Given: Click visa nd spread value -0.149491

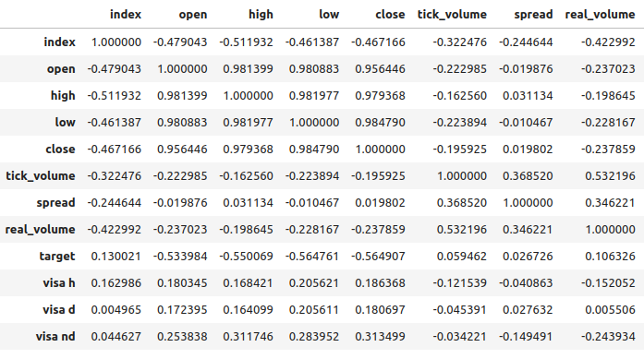Looking at the screenshot, I should pyautogui.click(x=526, y=337).
